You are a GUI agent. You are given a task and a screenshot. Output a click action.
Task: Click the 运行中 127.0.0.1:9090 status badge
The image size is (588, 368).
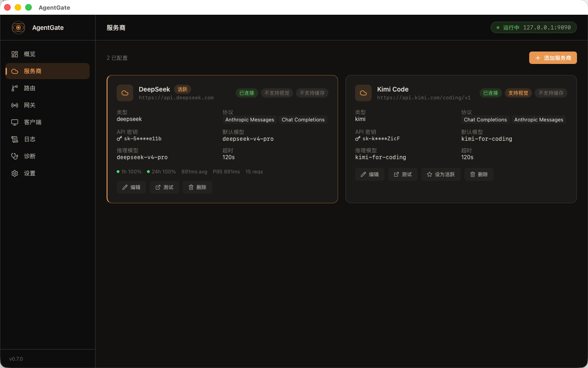[x=534, y=28]
